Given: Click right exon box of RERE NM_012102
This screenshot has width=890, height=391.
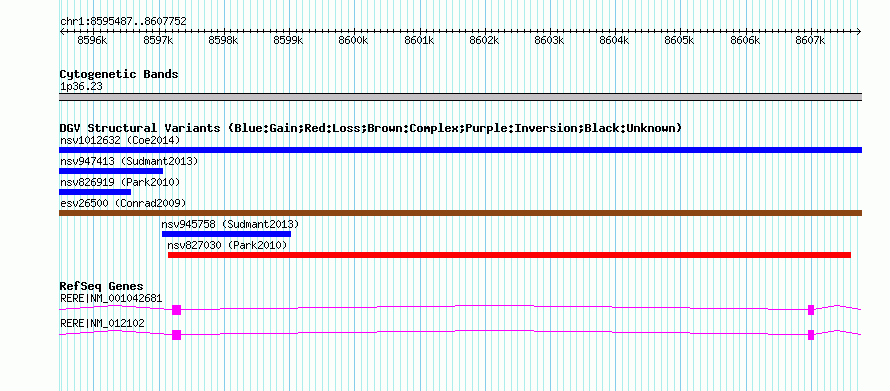Looking at the screenshot, I should point(811,335).
